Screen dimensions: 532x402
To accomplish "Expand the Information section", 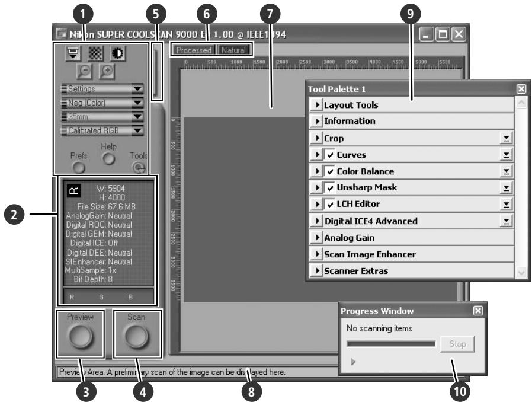I will tap(316, 121).
